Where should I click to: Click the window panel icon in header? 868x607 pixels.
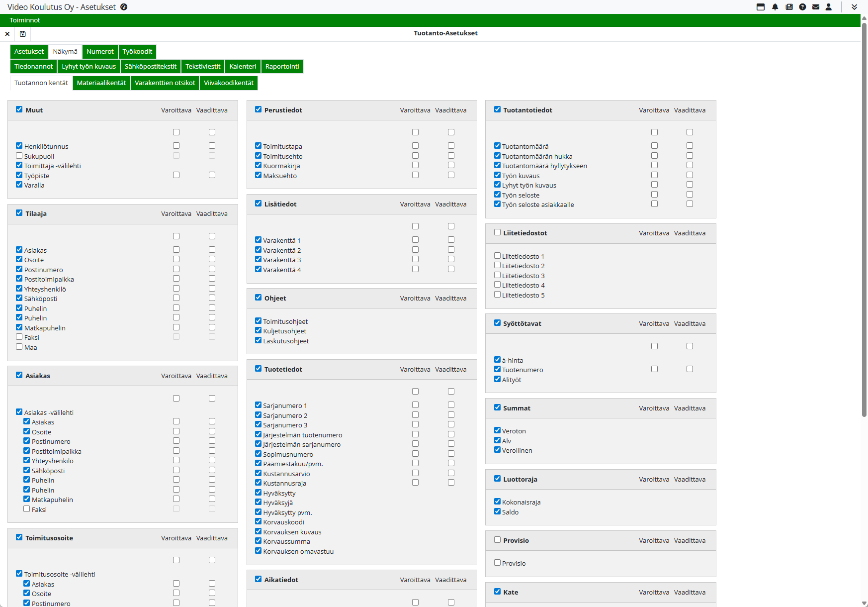[x=761, y=7]
